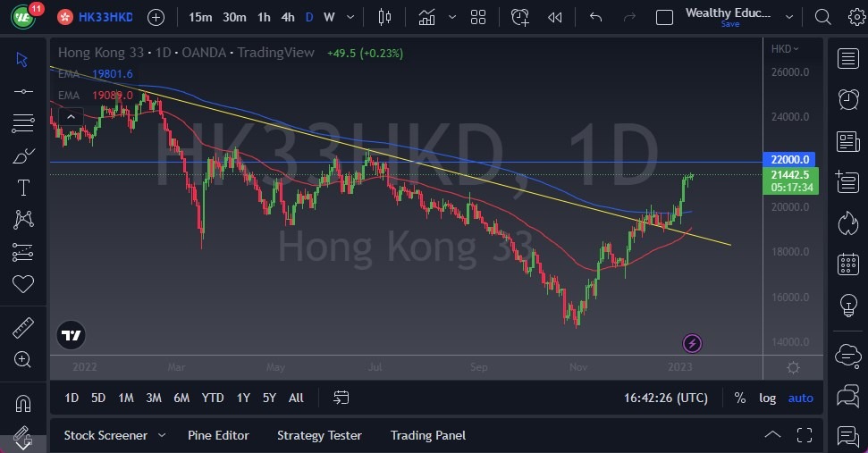Image resolution: width=868 pixels, height=453 pixels.
Task: Open the Measure ruler tool
Action: [x=22, y=328]
